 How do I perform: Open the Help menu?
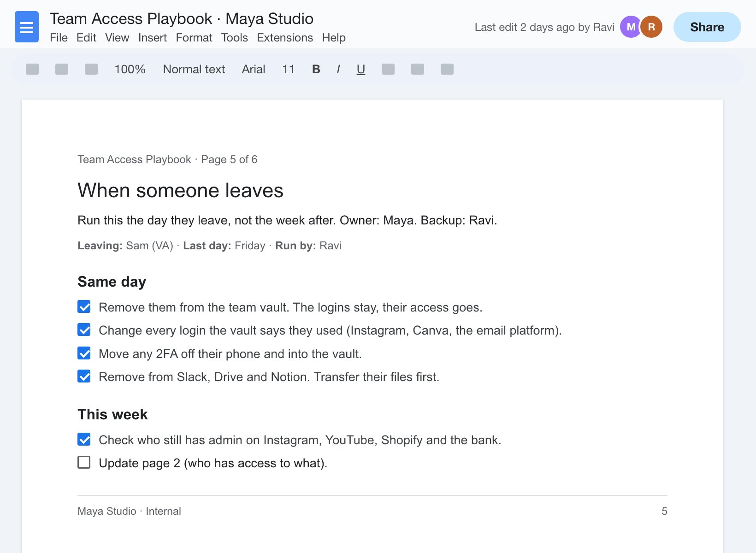334,38
